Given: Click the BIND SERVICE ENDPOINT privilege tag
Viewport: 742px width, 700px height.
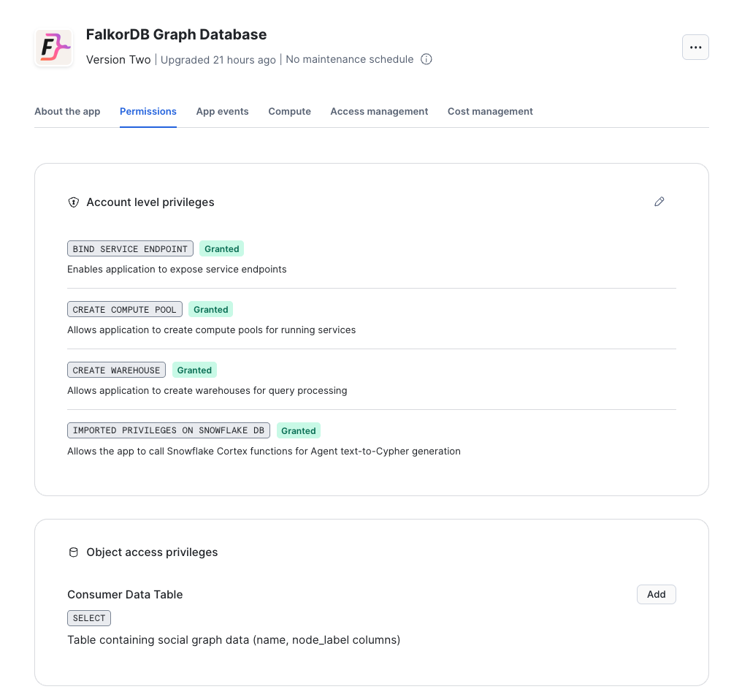Looking at the screenshot, I should pos(130,248).
